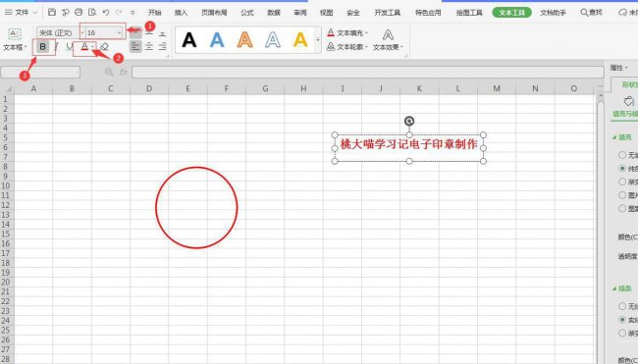Open the Text Outline (文本轮廓) dropdown
This screenshot has height=364, width=638.
[x=347, y=47]
